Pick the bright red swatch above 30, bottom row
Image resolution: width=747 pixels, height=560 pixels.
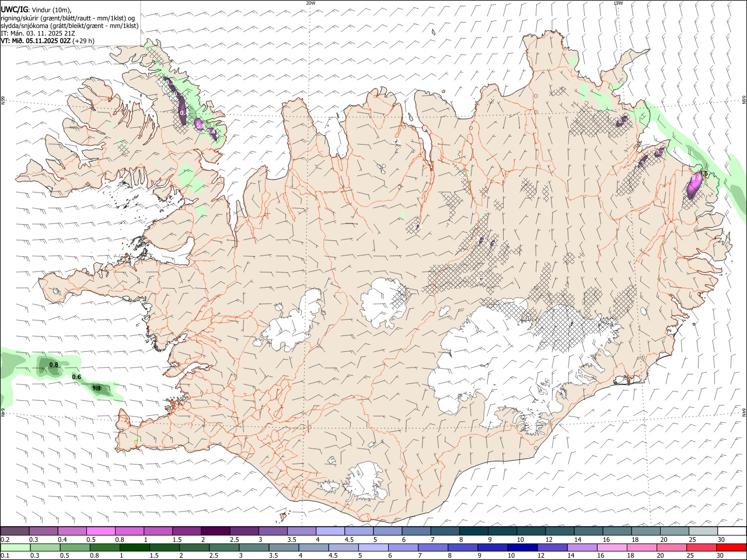tap(731, 548)
